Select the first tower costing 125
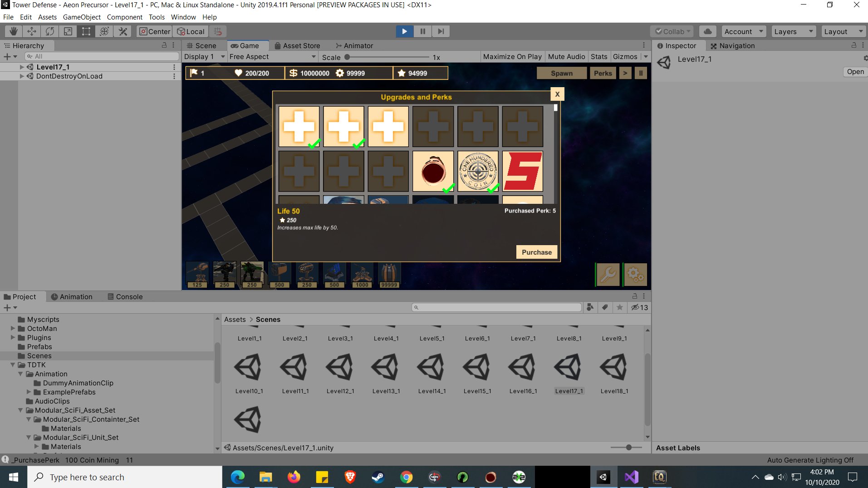Image resolution: width=868 pixels, height=488 pixels. (x=197, y=275)
